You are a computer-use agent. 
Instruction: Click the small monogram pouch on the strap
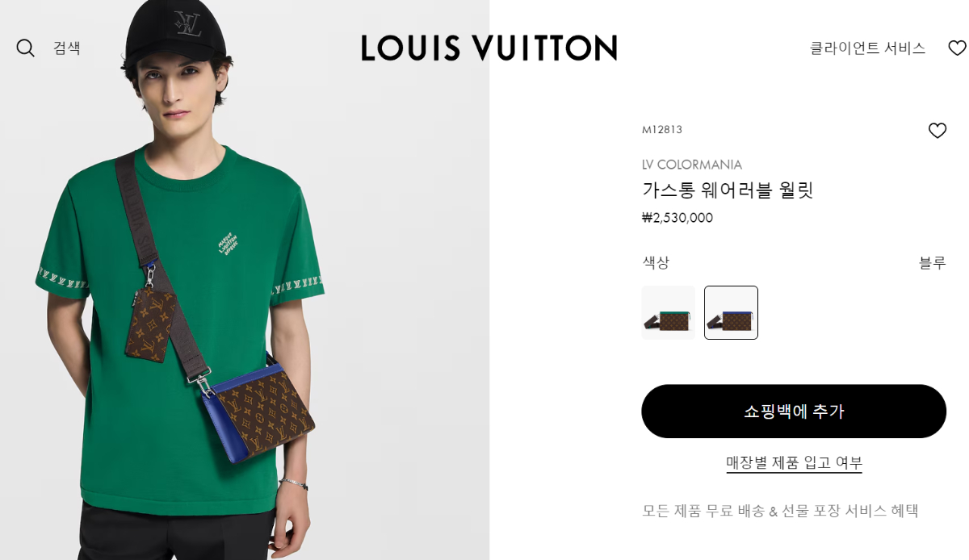(x=151, y=324)
